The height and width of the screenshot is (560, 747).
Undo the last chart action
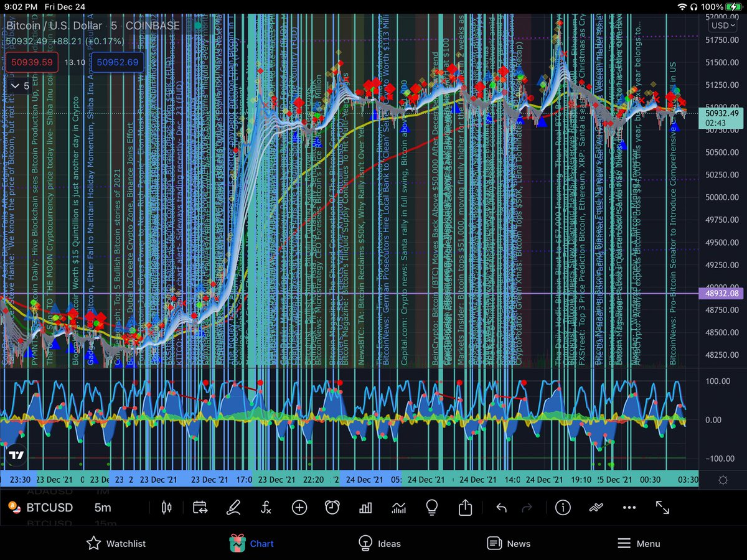click(502, 508)
